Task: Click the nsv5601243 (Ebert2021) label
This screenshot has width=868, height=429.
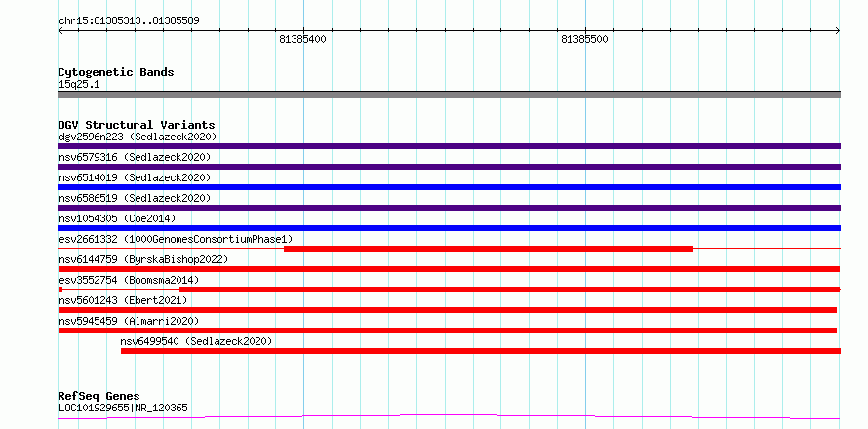Action: [123, 300]
